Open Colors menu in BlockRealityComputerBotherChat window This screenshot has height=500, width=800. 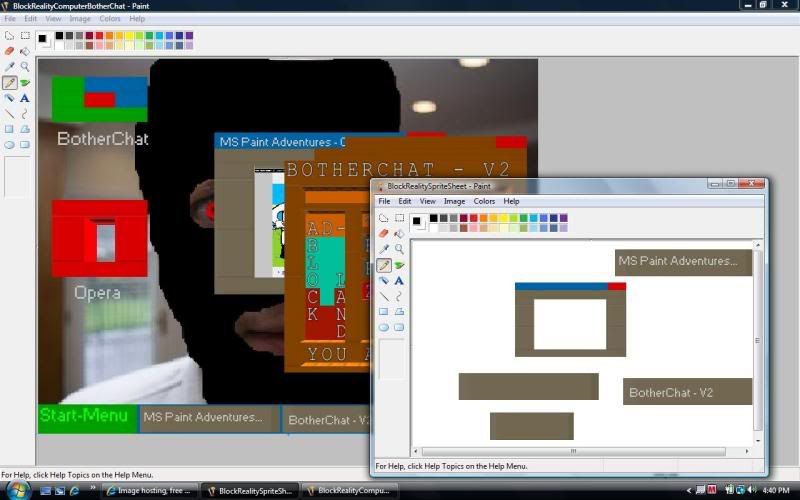click(x=110, y=19)
